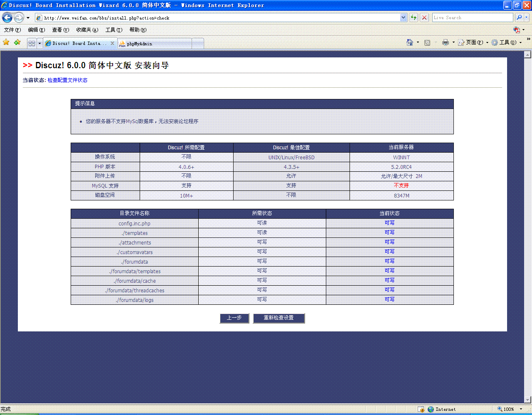Click the 上一步 button
The image size is (532, 415).
[x=234, y=318]
